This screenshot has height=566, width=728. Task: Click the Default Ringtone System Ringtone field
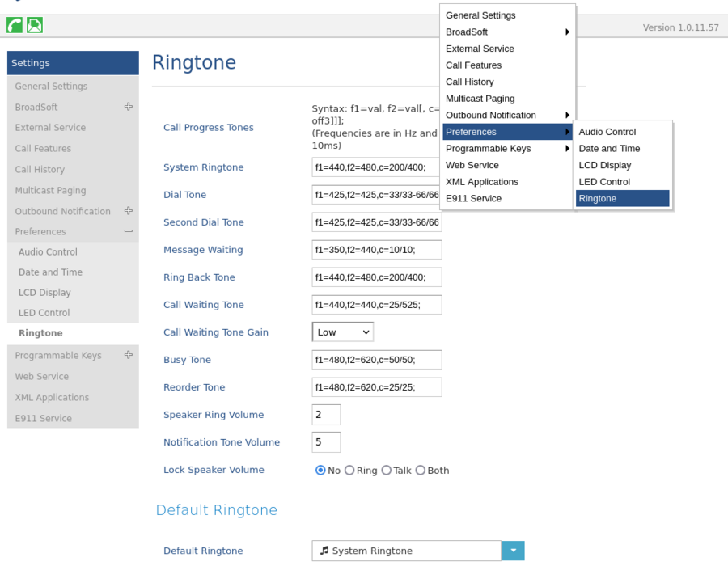point(406,551)
